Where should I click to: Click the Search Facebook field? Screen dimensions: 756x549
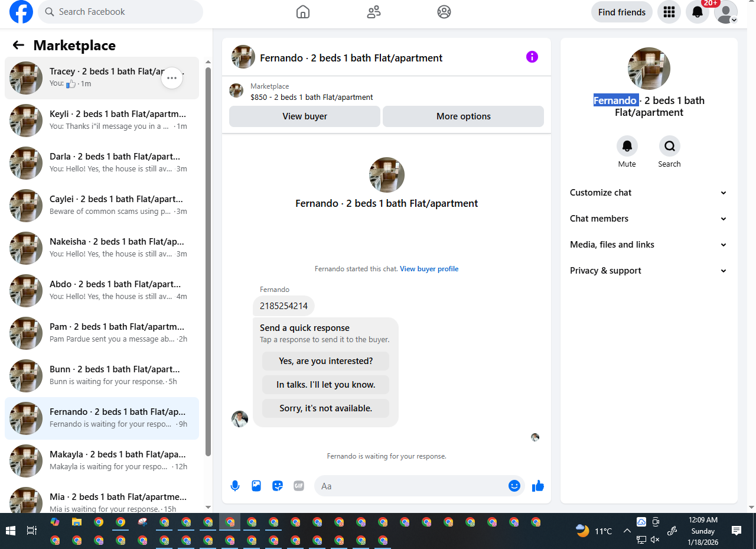point(120,12)
